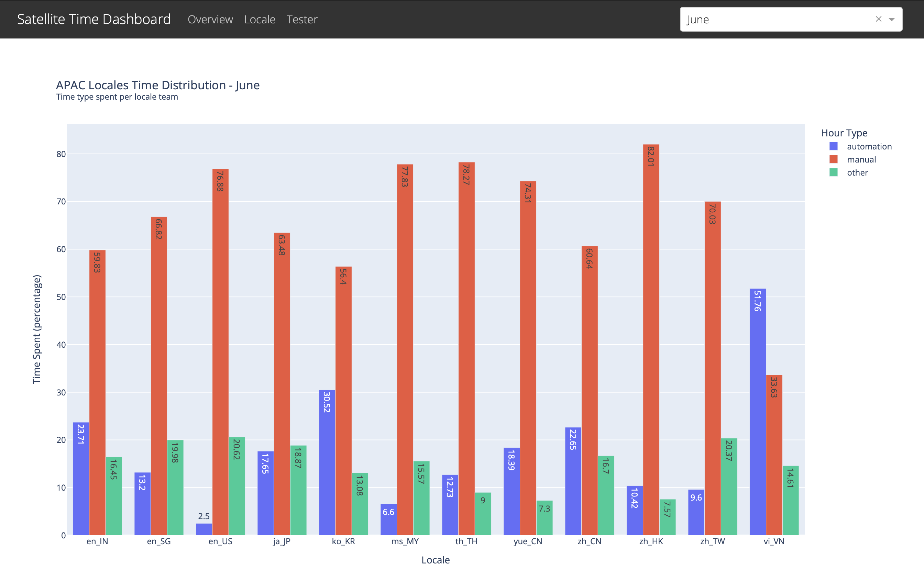924x582 pixels.
Task: Click the zh_HK x-axis label
Action: (x=651, y=541)
